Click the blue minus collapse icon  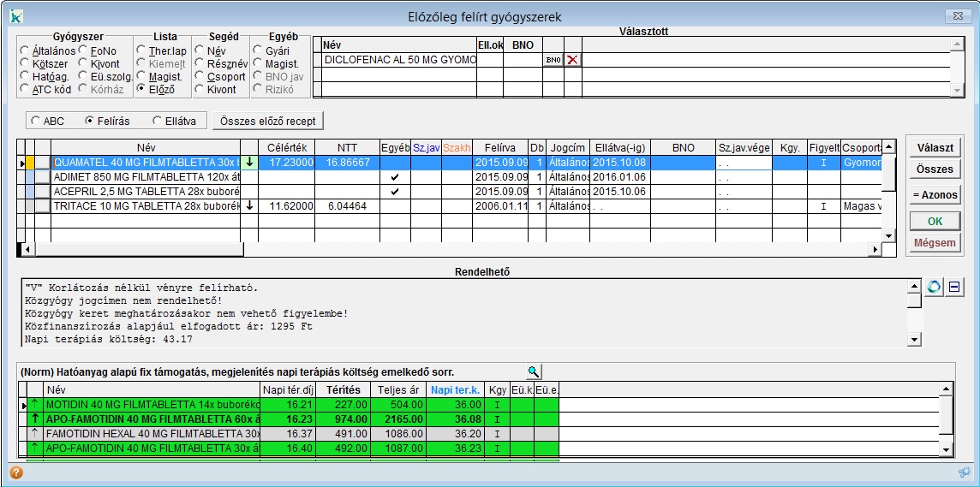[953, 287]
